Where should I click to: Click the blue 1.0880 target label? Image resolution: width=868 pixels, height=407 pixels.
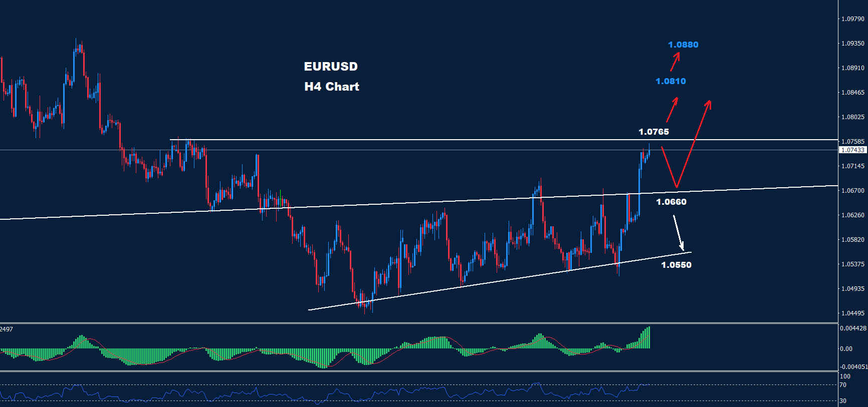coord(683,45)
